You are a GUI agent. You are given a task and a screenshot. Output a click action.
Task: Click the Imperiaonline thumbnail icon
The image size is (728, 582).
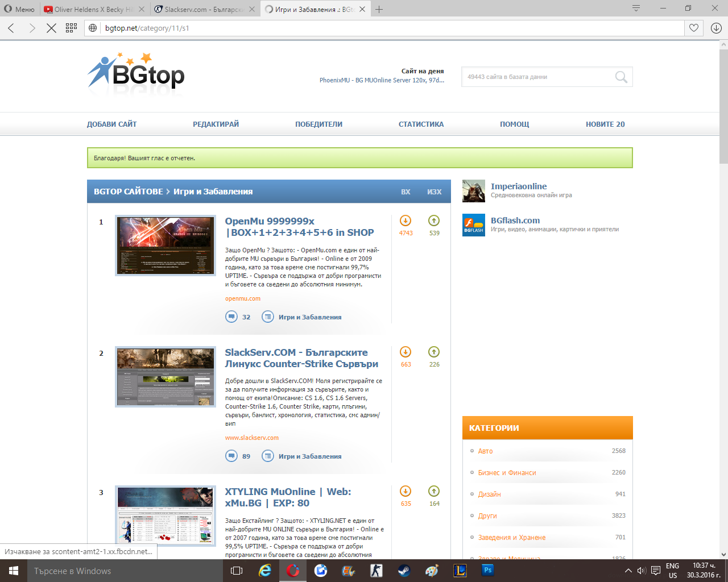pos(474,191)
